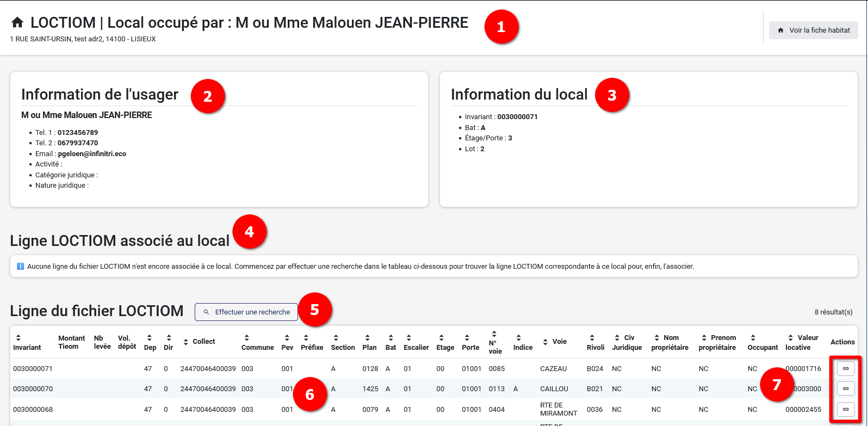This screenshot has width=868, height=426.
Task: Sort the table by the Invariant column
Action: 18,338
